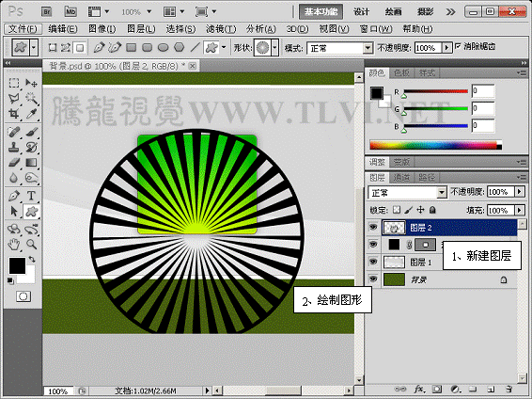This screenshot has width=532, height=399.
Task: Select the Dodge tool
Action: [31, 178]
